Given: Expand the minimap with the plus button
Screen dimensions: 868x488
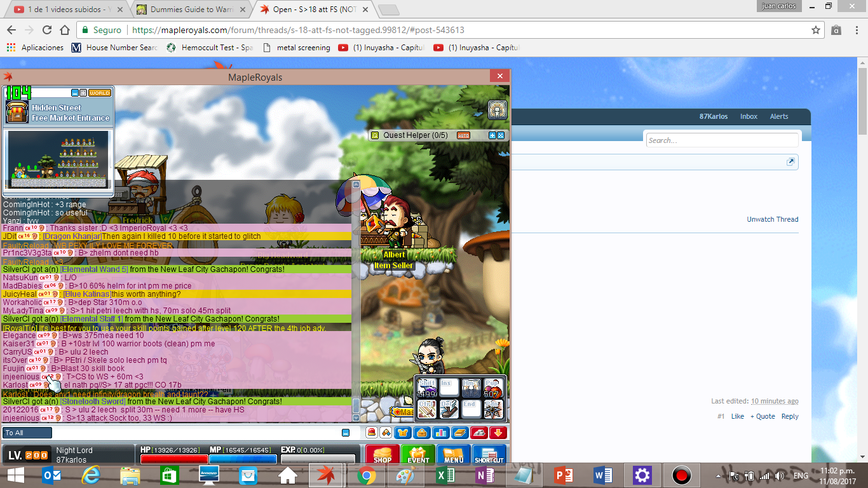Looking at the screenshot, I should pyautogui.click(x=83, y=93).
